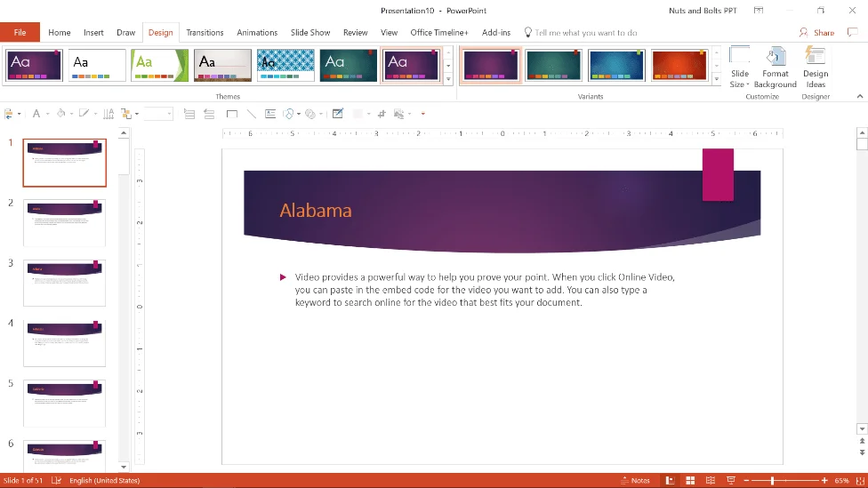Insert a text box from toolbar
Viewport: 868px width, 488px height.
tap(270, 114)
